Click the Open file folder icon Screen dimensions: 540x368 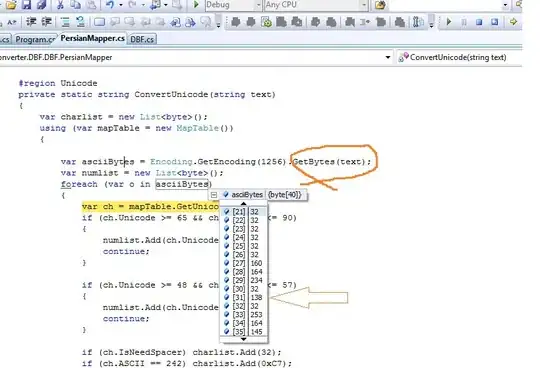click(x=11, y=4)
